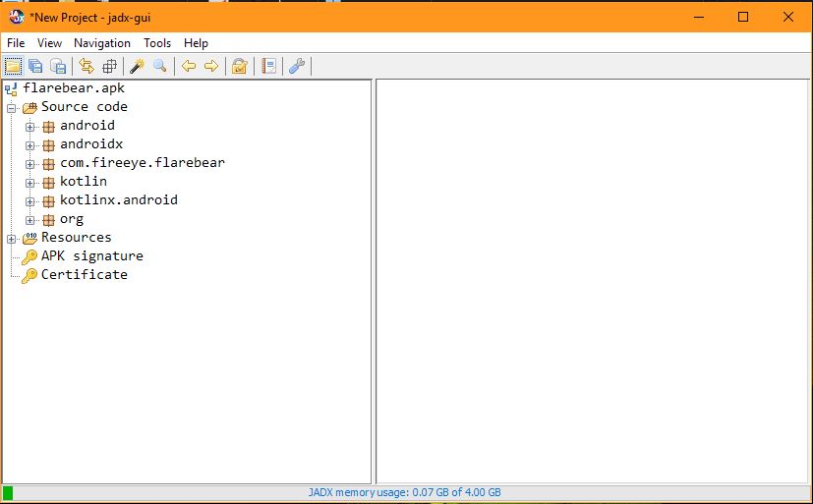
Task: Select the org package label
Action: coord(72,220)
